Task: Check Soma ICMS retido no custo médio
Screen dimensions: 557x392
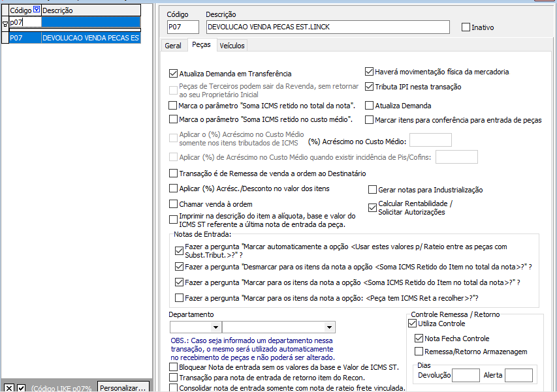Action: (x=173, y=119)
